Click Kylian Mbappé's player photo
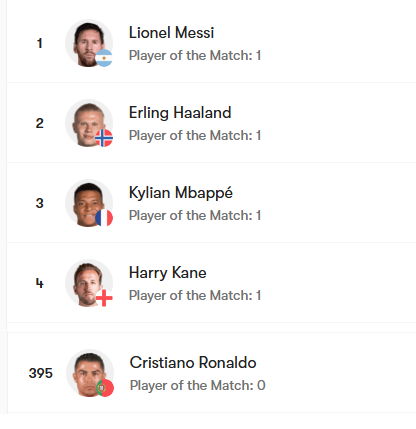This screenshot has height=429, width=416. click(x=89, y=203)
